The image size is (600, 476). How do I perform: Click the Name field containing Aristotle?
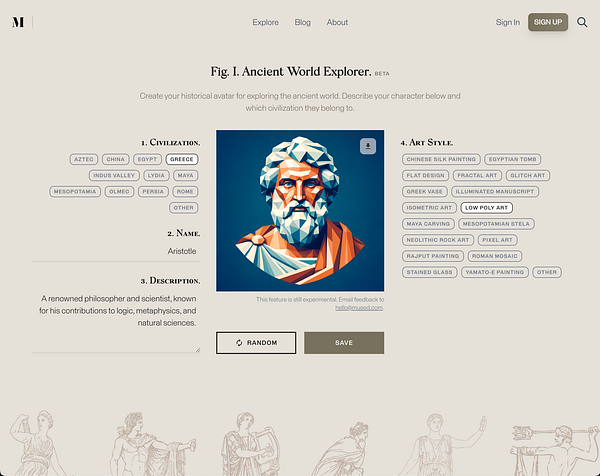(x=116, y=251)
